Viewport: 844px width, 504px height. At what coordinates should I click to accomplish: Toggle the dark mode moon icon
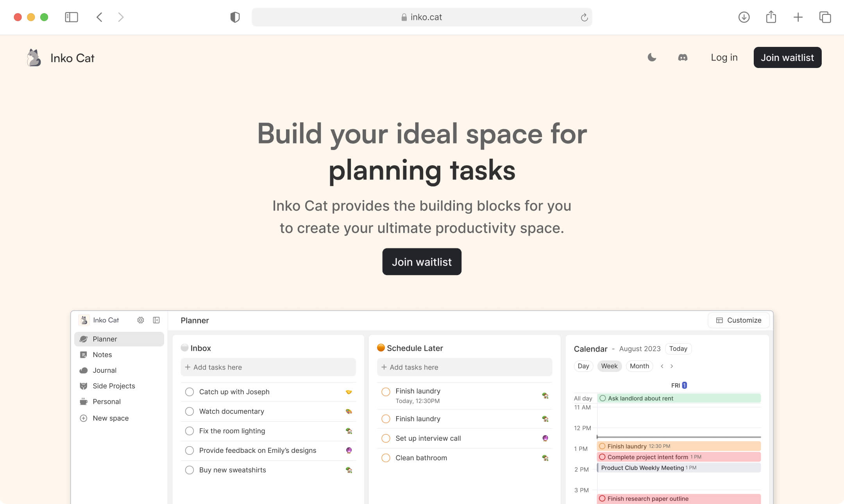651,57
